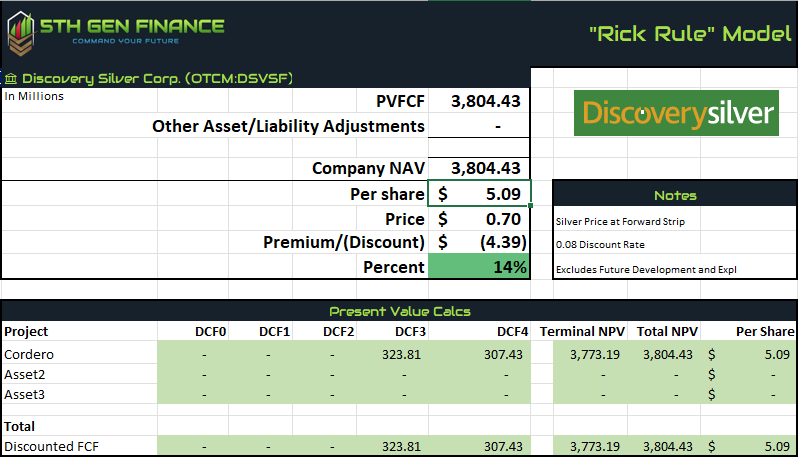Select Cordero's Total NPV 3,804.43
This screenshot has width=798, height=457.
point(667,354)
